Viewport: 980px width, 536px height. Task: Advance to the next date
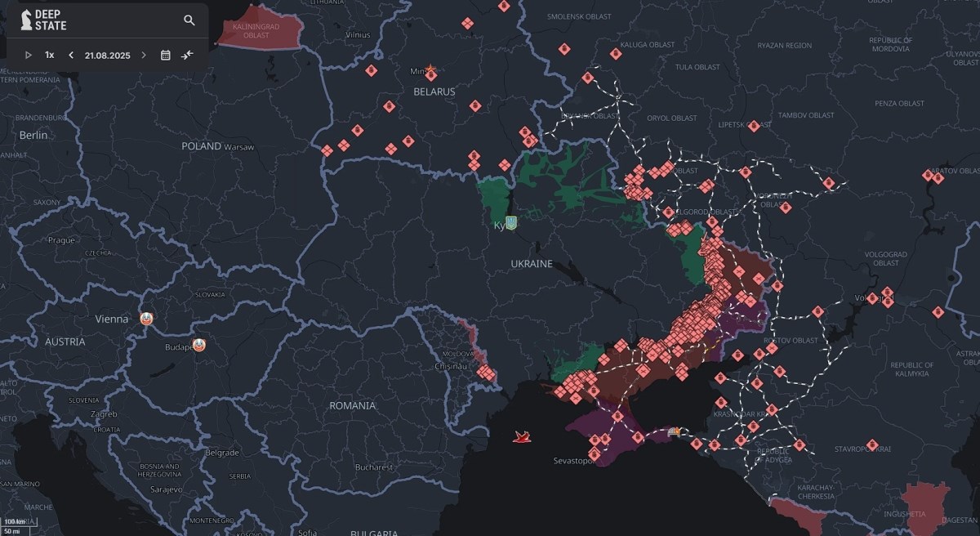point(144,55)
